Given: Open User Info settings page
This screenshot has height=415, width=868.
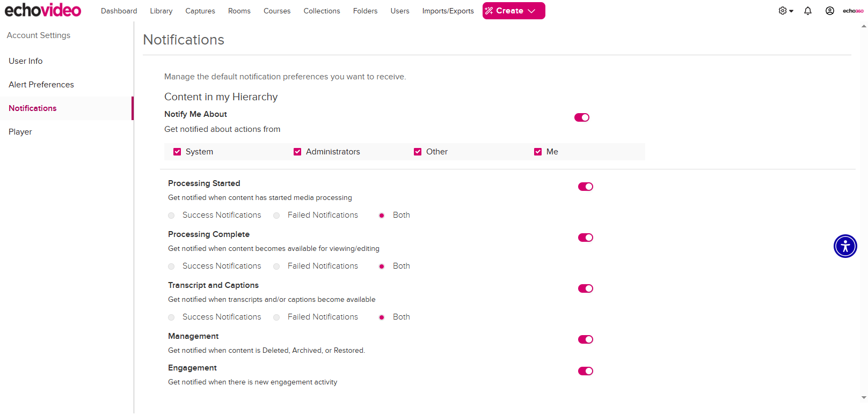Looking at the screenshot, I should click(26, 61).
